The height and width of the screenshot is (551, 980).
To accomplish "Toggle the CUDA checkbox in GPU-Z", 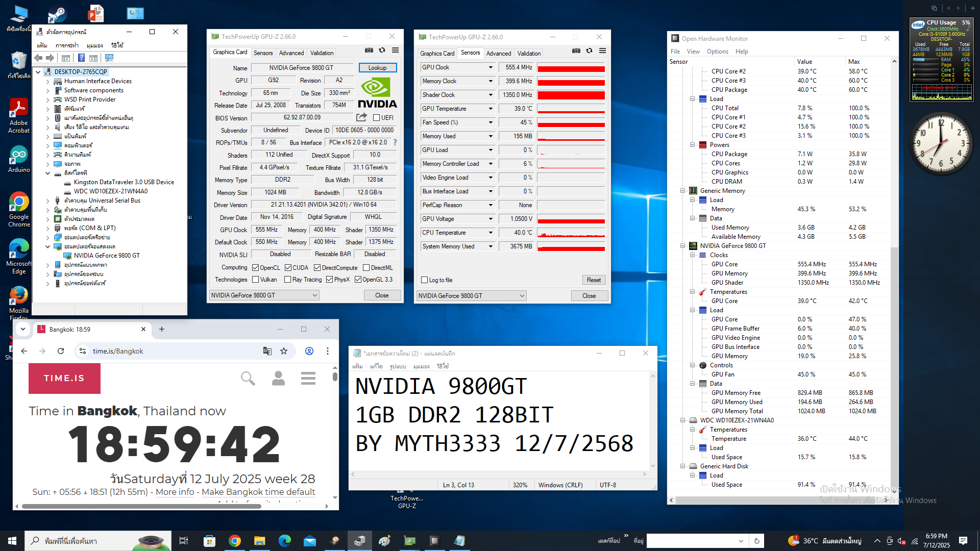I will click(288, 268).
